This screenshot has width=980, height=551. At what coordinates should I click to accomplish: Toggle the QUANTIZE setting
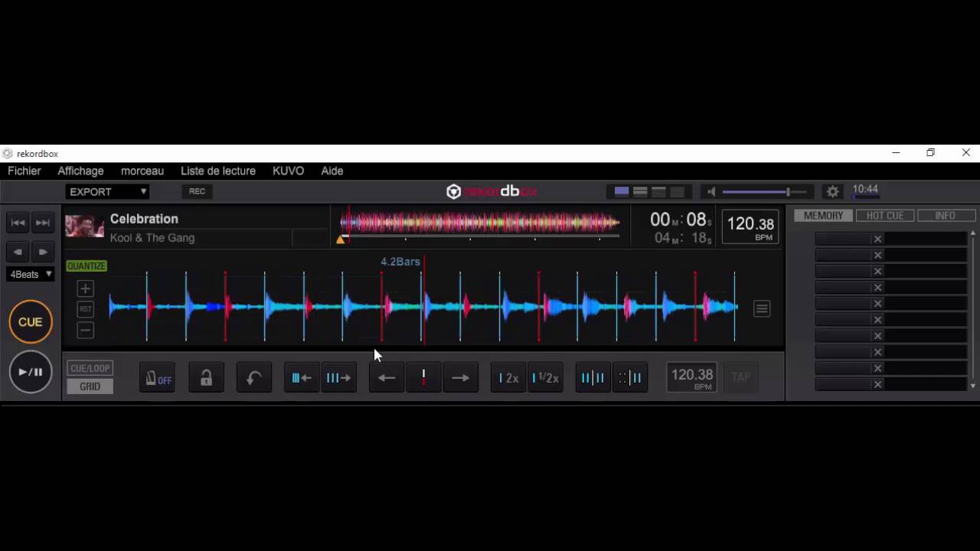tap(87, 266)
